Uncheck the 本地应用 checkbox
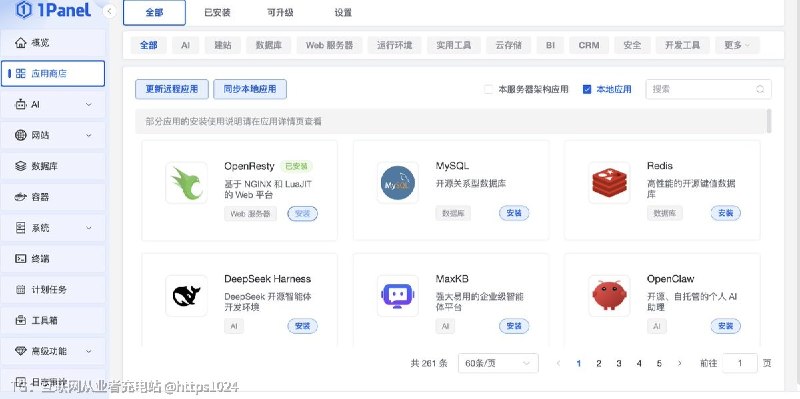This screenshot has width=800, height=399. coord(587,89)
